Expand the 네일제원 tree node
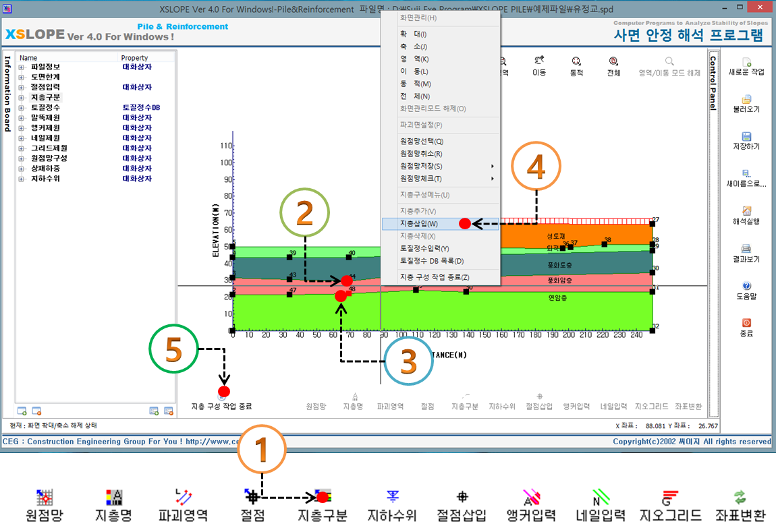Screen dimensions: 776x532 [22, 138]
